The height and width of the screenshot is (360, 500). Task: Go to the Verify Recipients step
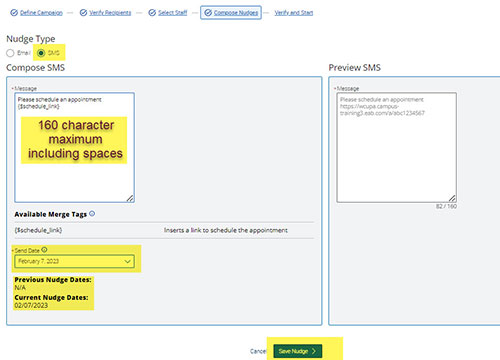click(110, 13)
